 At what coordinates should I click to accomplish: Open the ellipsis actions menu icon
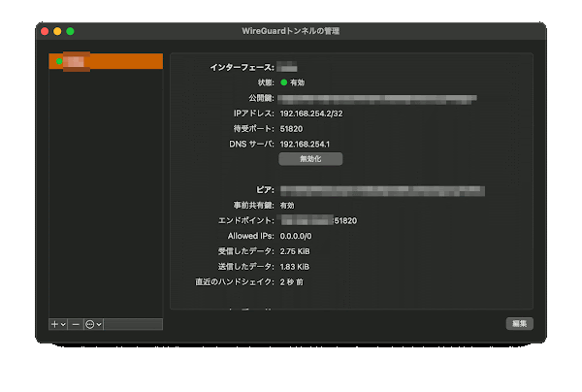(x=90, y=324)
